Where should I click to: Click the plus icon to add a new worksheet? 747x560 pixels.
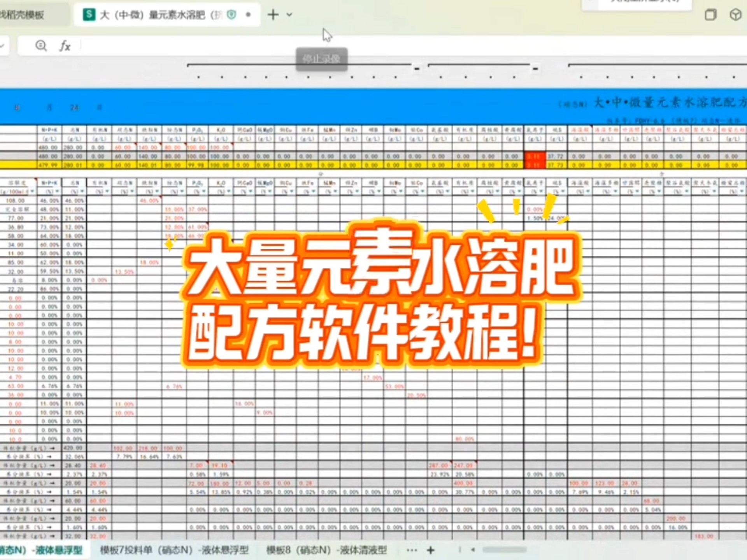[430, 550]
